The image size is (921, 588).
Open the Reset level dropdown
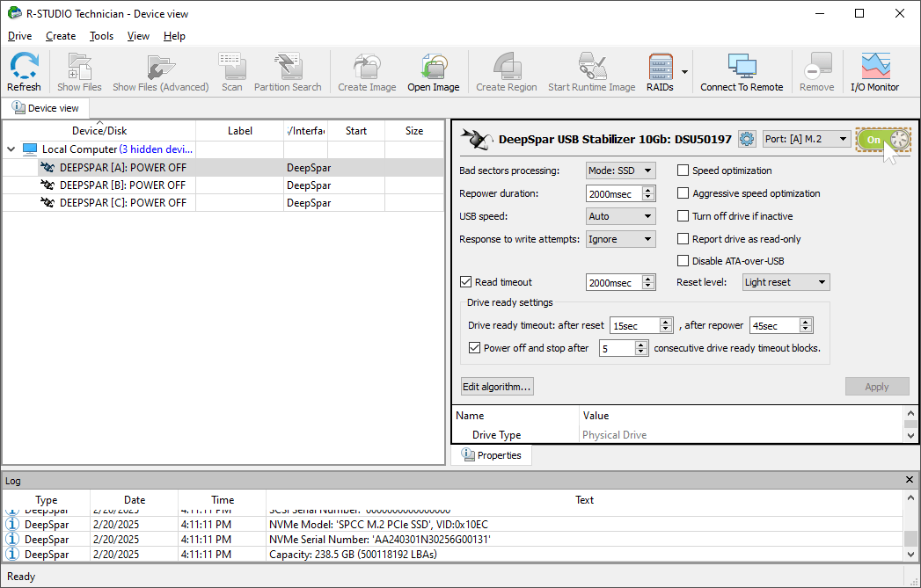pos(786,282)
